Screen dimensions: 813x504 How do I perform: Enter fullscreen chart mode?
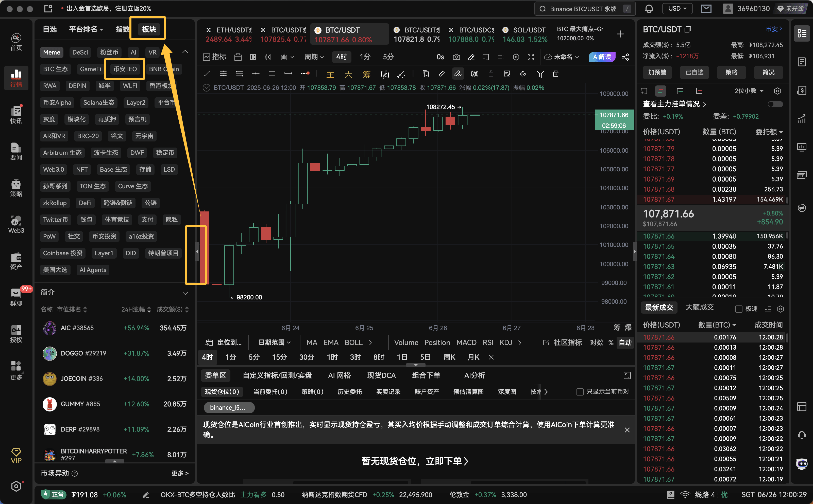click(531, 57)
